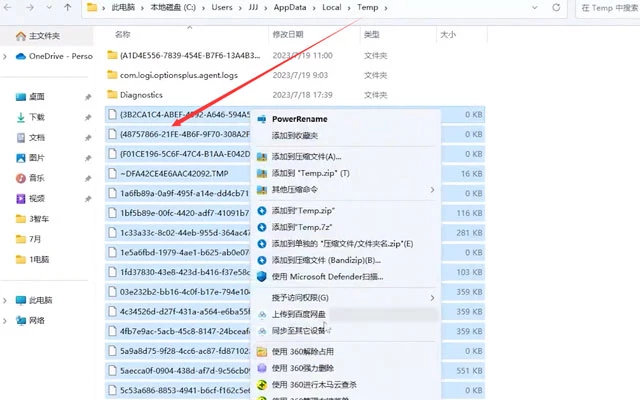The height and width of the screenshot is (400, 640).
Task: Sort by 大小 column header
Action: click(448, 35)
